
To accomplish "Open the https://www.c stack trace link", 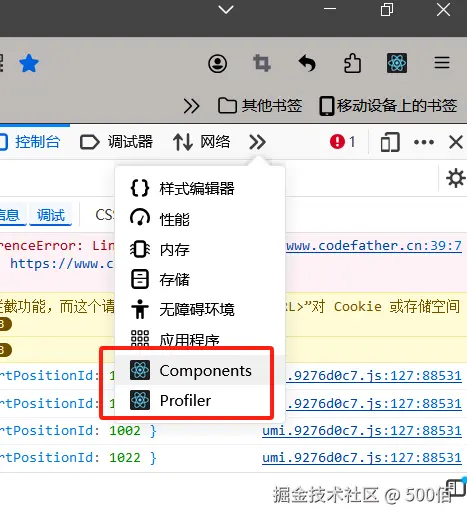I will tap(62, 264).
